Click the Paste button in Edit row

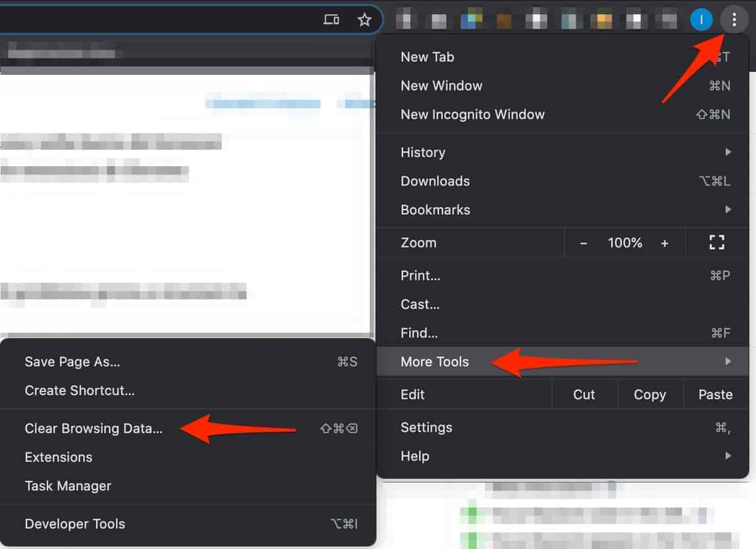click(715, 395)
